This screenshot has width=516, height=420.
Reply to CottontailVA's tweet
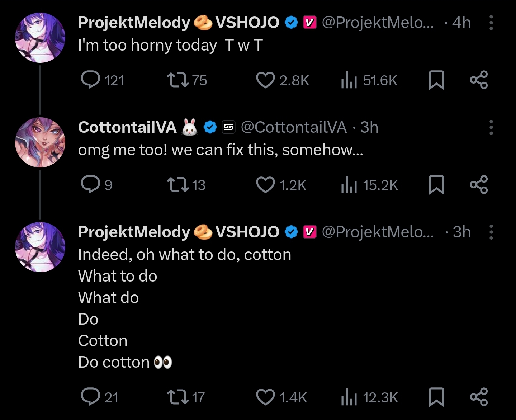coord(90,184)
